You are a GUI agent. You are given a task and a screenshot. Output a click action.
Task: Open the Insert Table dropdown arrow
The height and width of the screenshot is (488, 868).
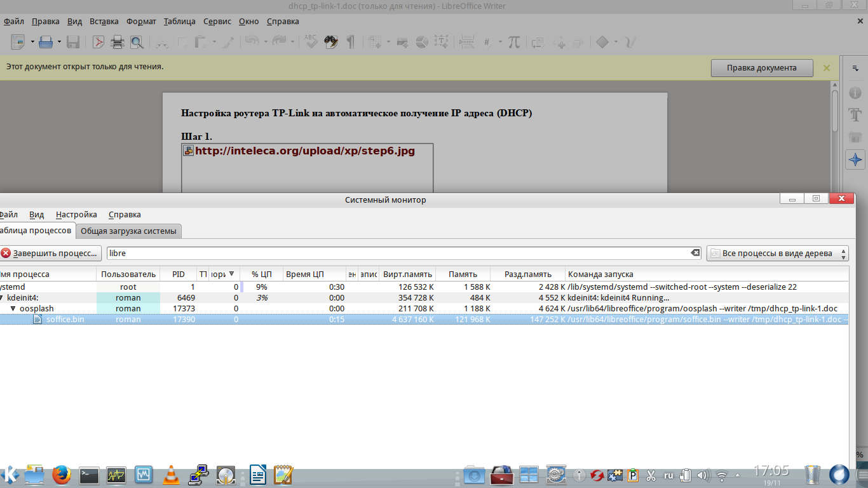coord(388,42)
